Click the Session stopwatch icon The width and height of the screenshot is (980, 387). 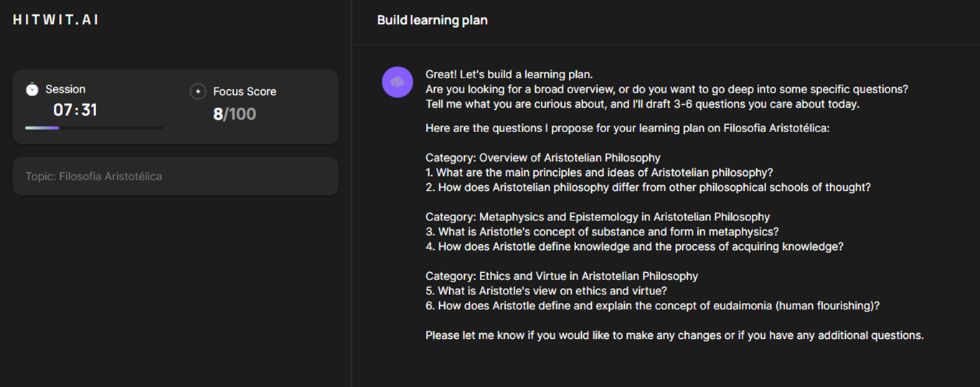[x=32, y=89]
